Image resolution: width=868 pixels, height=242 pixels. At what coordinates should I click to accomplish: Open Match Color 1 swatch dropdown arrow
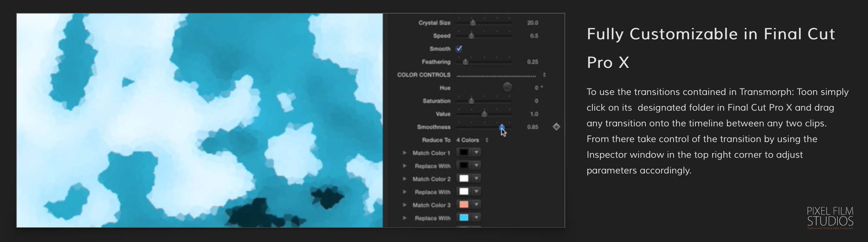click(476, 152)
